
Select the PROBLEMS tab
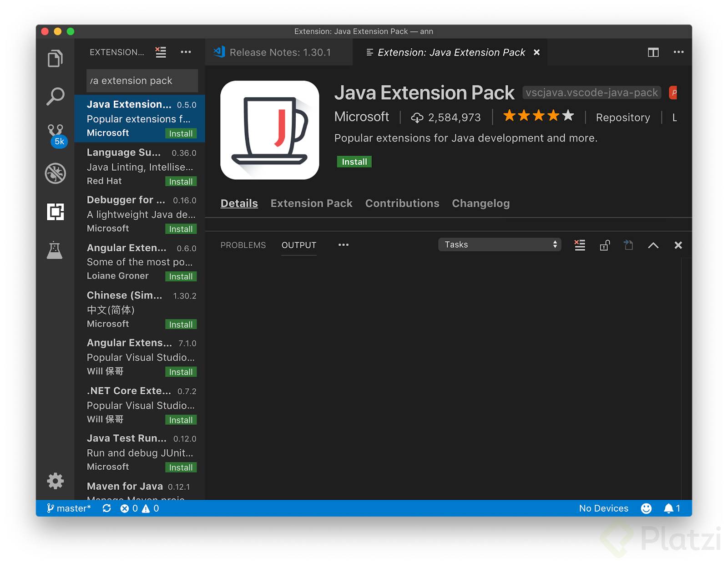(243, 245)
